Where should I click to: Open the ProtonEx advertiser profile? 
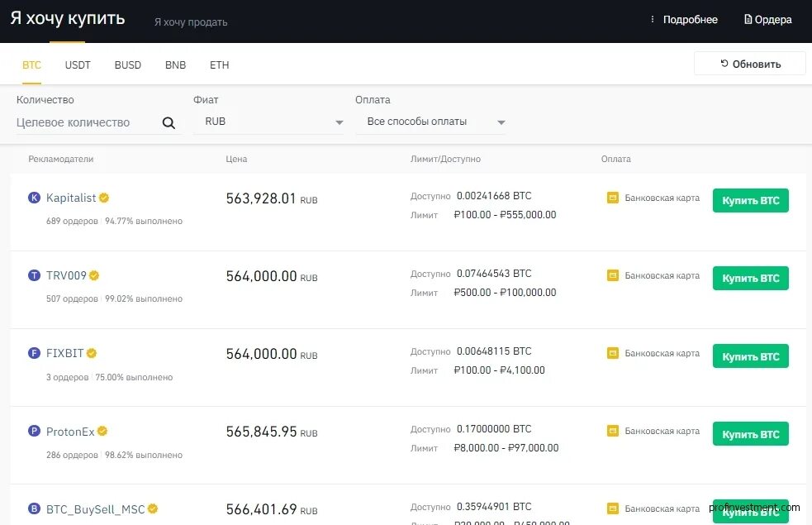pyautogui.click(x=70, y=432)
